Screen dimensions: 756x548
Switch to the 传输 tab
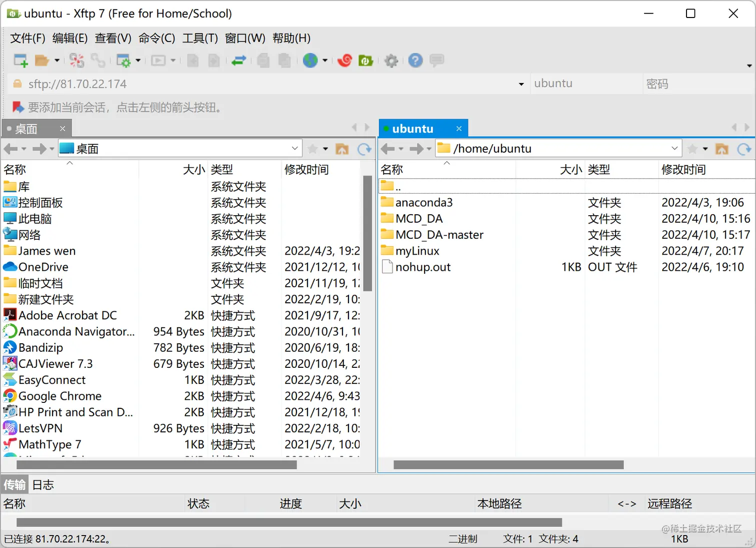[x=14, y=484]
